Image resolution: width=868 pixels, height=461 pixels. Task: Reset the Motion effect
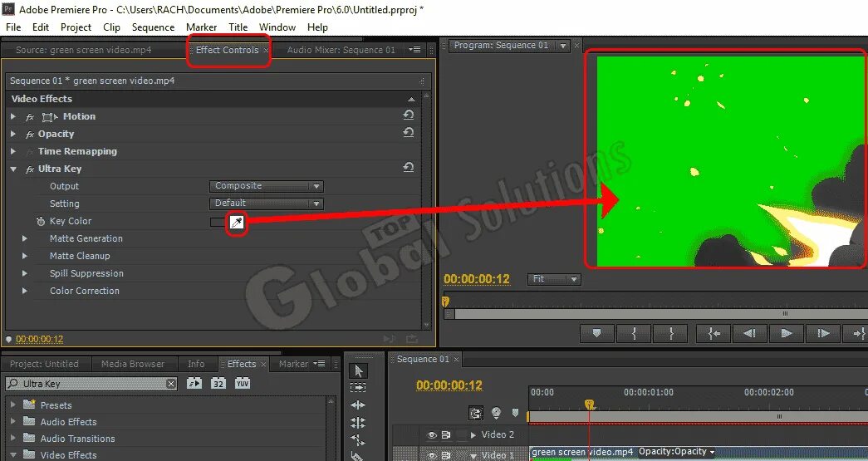point(409,115)
